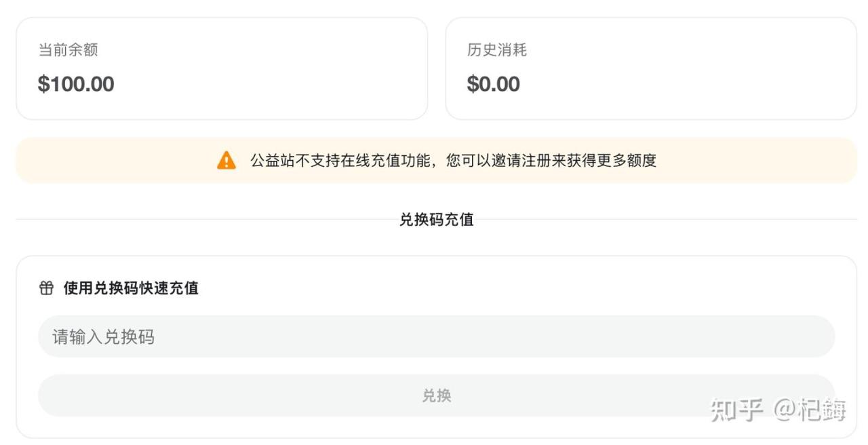Image resolution: width=868 pixels, height=445 pixels.
Task: Click the 知乎 watermark logo
Action: (737, 410)
